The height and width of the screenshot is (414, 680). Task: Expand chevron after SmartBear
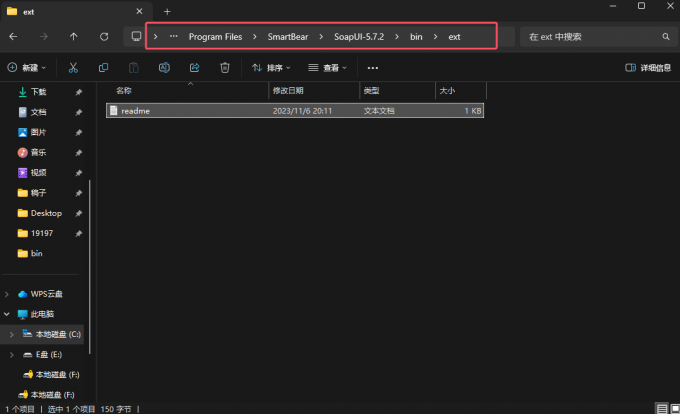(321, 37)
